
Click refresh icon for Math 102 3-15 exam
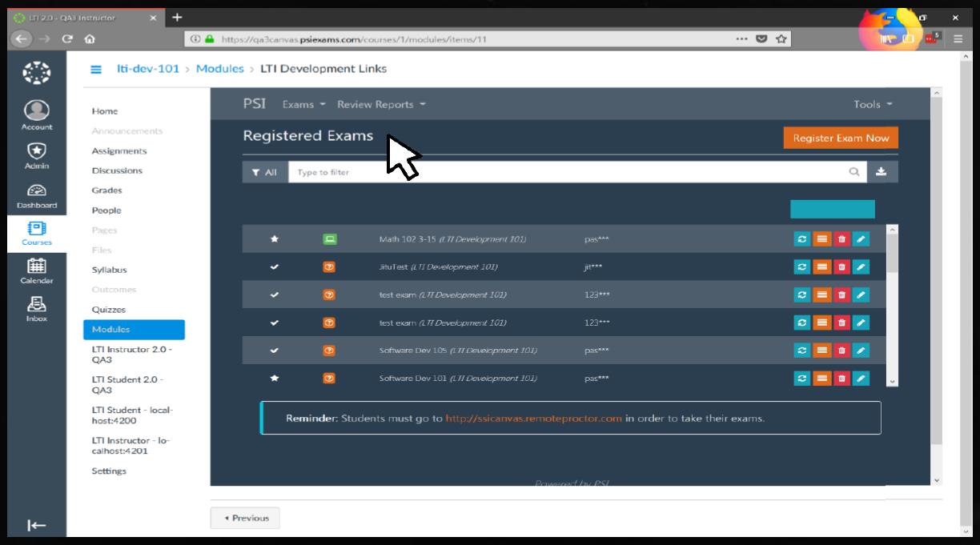click(801, 239)
